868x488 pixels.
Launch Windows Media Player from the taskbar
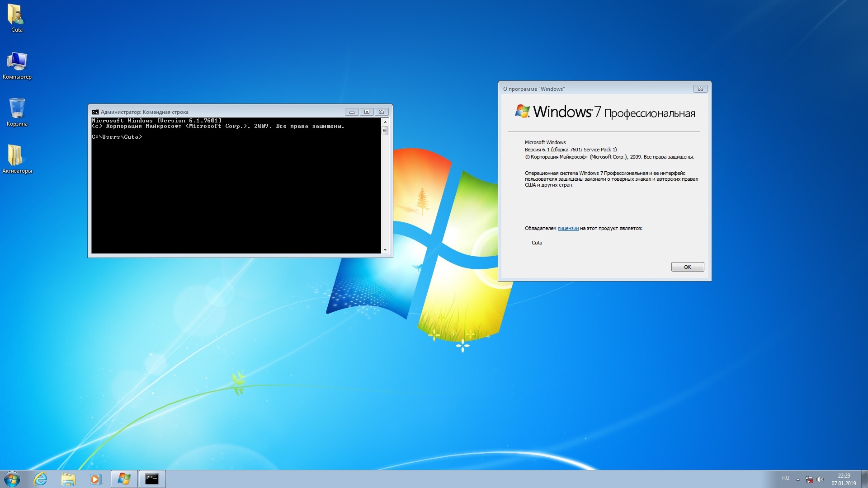click(95, 479)
